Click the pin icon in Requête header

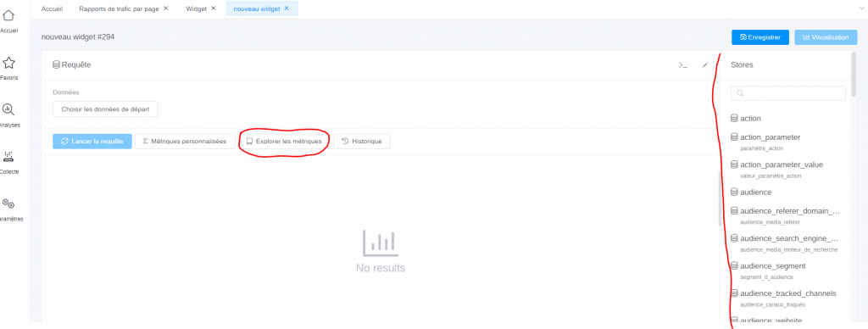704,65
